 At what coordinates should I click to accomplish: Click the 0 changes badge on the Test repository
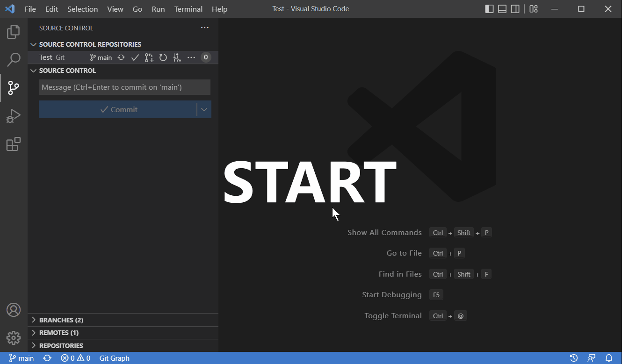tap(206, 57)
